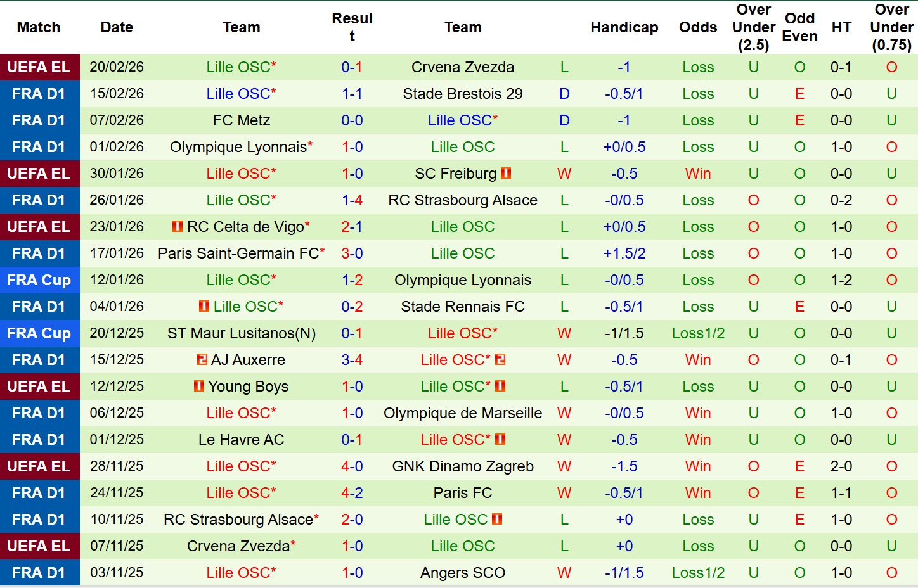Click the 3-4 result of the Auxerre match
The image size is (918, 588).
coord(352,360)
